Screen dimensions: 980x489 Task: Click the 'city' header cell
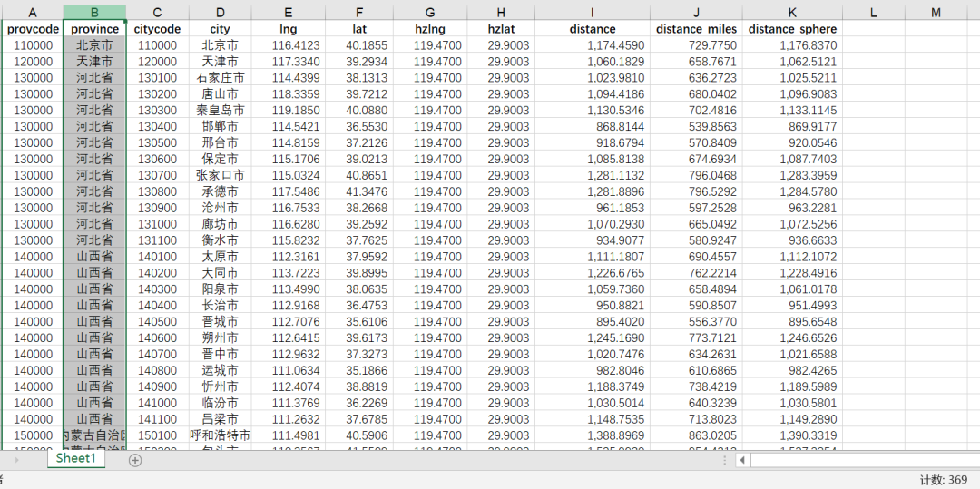coord(220,29)
